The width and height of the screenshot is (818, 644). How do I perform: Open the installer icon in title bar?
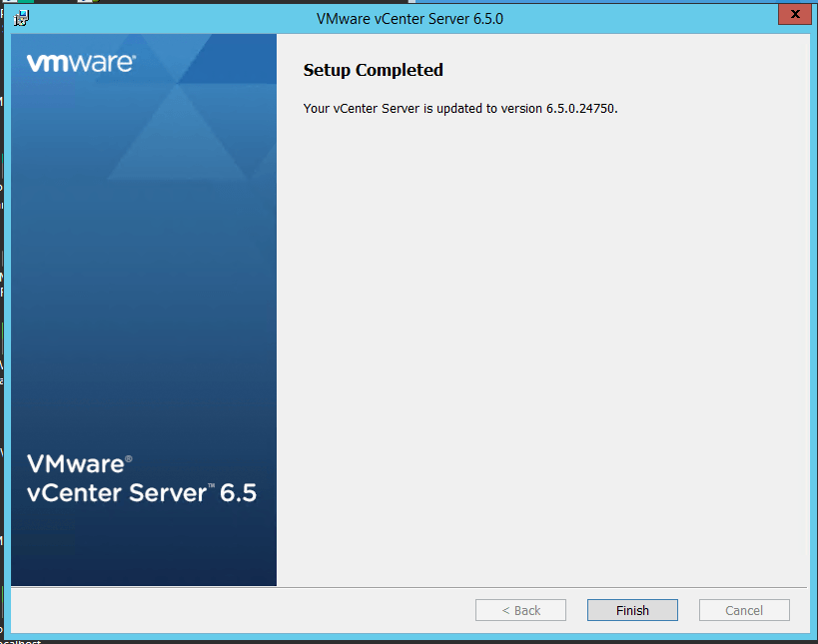coord(21,18)
